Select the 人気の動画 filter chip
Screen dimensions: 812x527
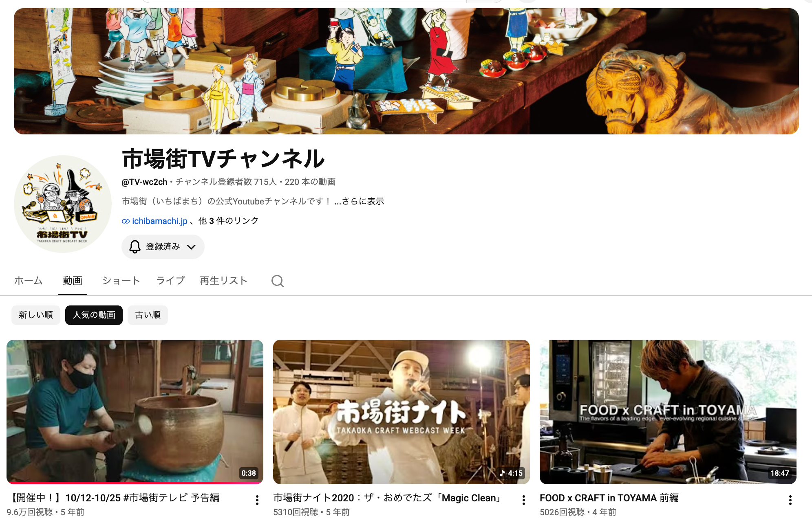click(94, 315)
